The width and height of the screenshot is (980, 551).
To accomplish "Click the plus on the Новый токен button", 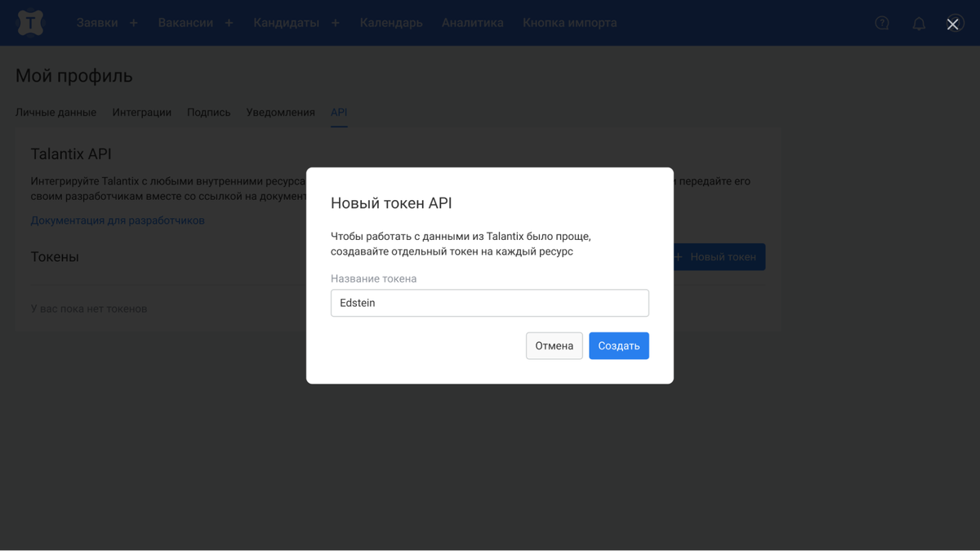I will (x=678, y=256).
